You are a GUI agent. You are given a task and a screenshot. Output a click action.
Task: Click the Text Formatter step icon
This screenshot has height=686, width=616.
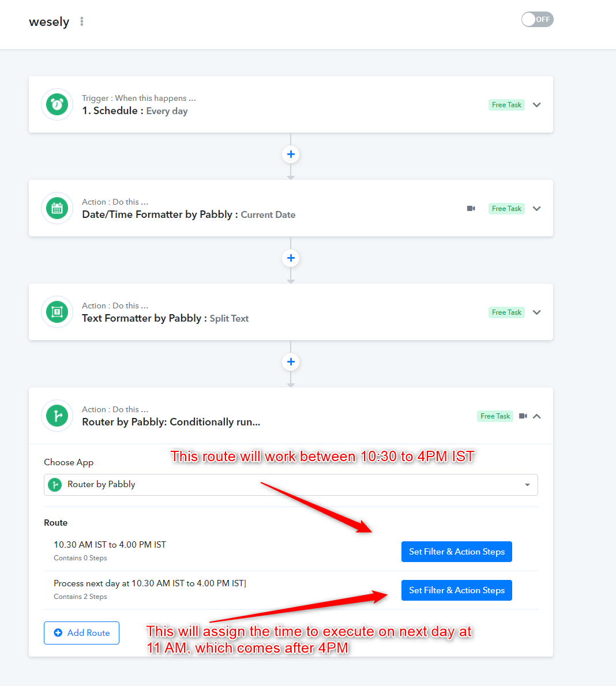click(57, 312)
